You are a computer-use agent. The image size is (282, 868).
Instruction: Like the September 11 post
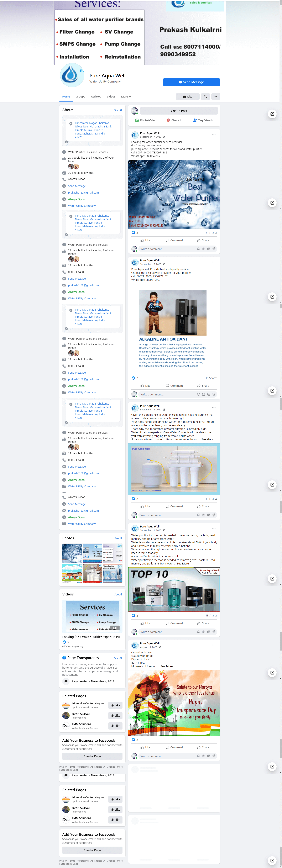click(x=146, y=623)
